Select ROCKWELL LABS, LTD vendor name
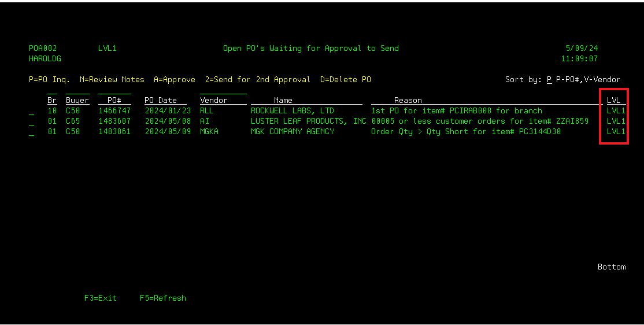The height and width of the screenshot is (325, 644). click(x=293, y=111)
